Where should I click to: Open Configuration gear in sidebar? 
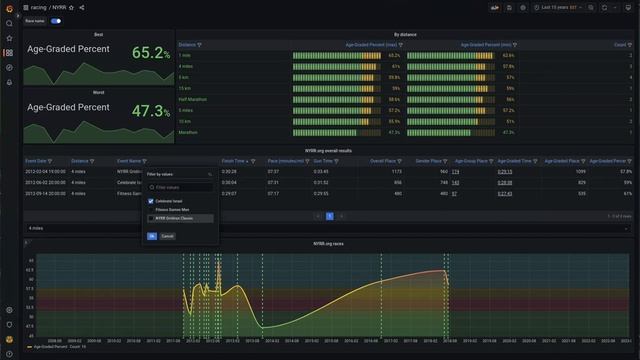(9, 310)
